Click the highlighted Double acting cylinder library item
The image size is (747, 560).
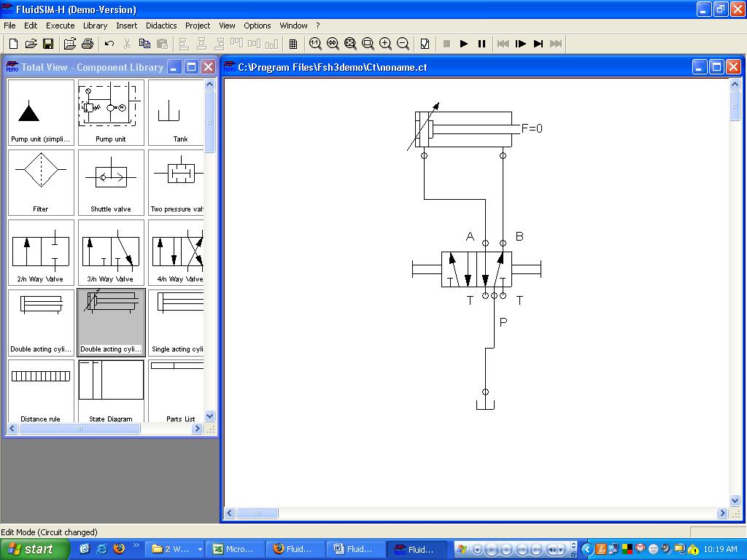click(x=111, y=322)
